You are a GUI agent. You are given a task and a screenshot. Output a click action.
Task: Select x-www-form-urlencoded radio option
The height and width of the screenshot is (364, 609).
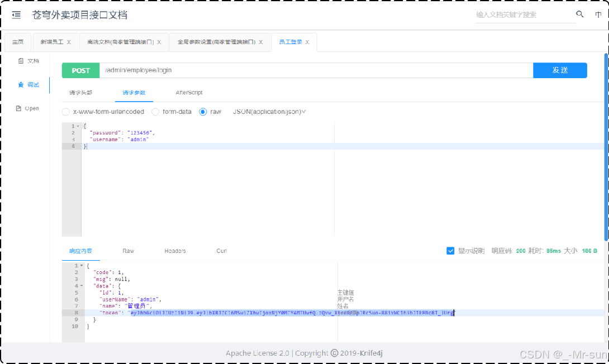tap(65, 112)
